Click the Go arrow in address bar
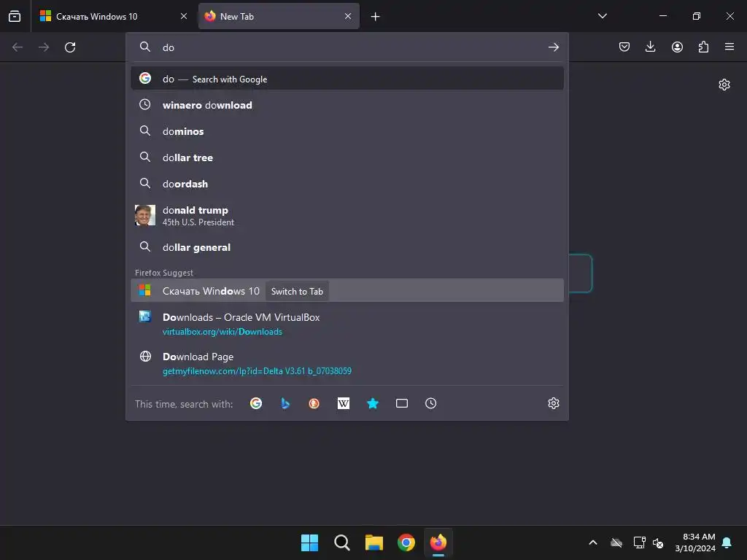Image resolution: width=747 pixels, height=560 pixels. 553,47
